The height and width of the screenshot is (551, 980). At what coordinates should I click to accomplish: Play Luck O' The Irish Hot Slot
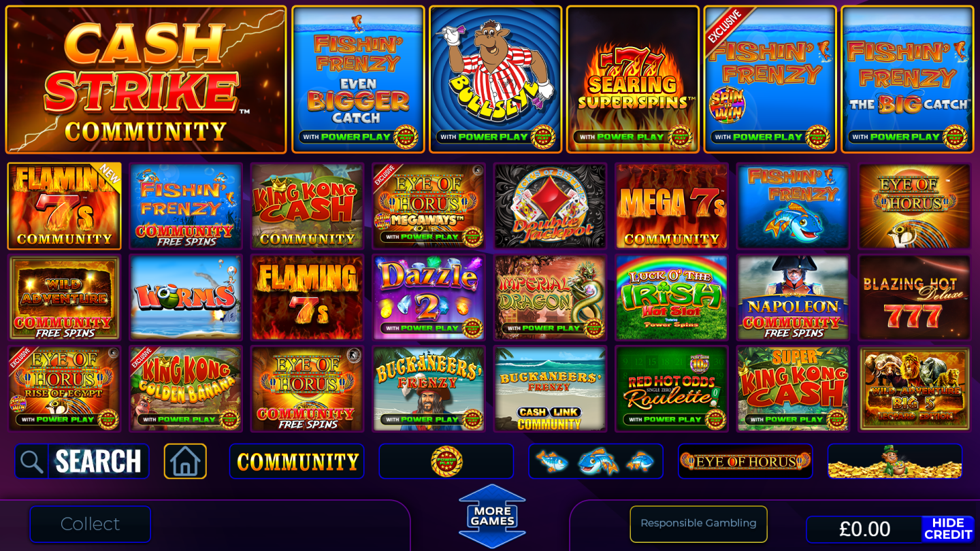(671, 297)
